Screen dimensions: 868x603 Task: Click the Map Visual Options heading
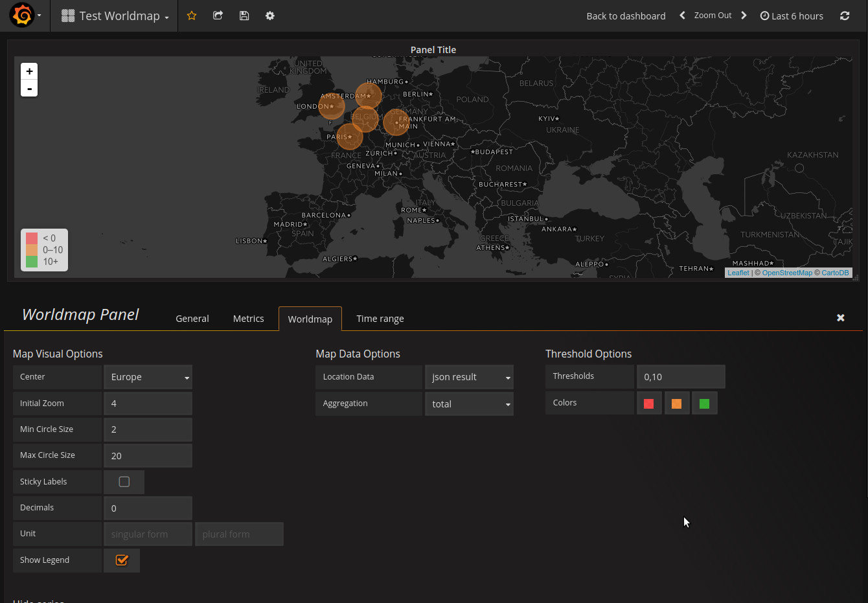point(58,354)
